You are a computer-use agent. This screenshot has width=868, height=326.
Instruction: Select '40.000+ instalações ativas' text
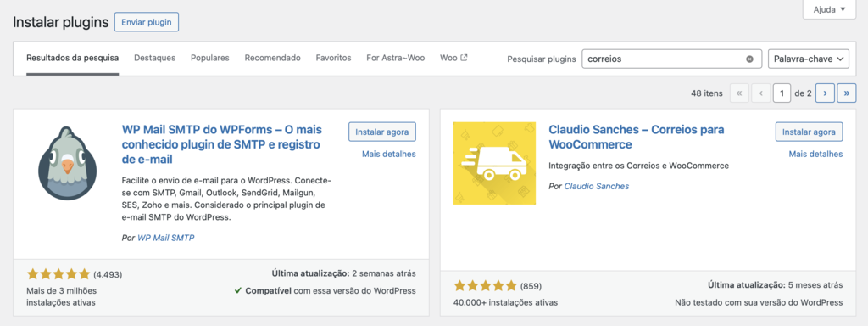coord(506,303)
